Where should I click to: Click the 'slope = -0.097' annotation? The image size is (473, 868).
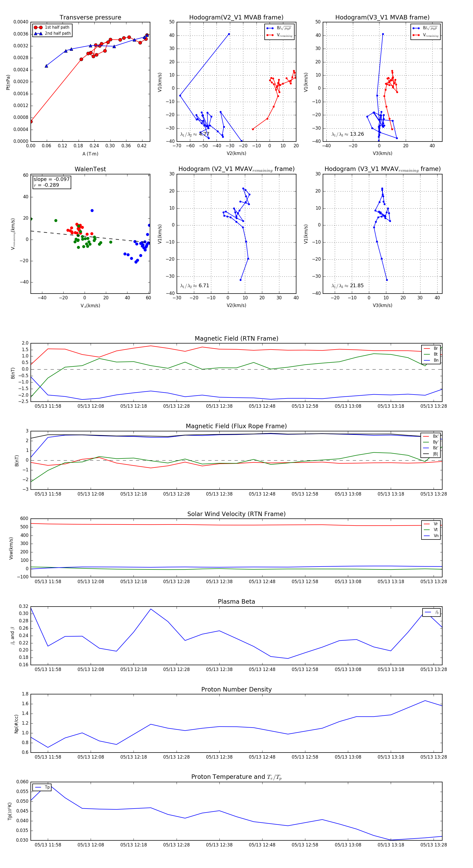pyautogui.click(x=52, y=179)
